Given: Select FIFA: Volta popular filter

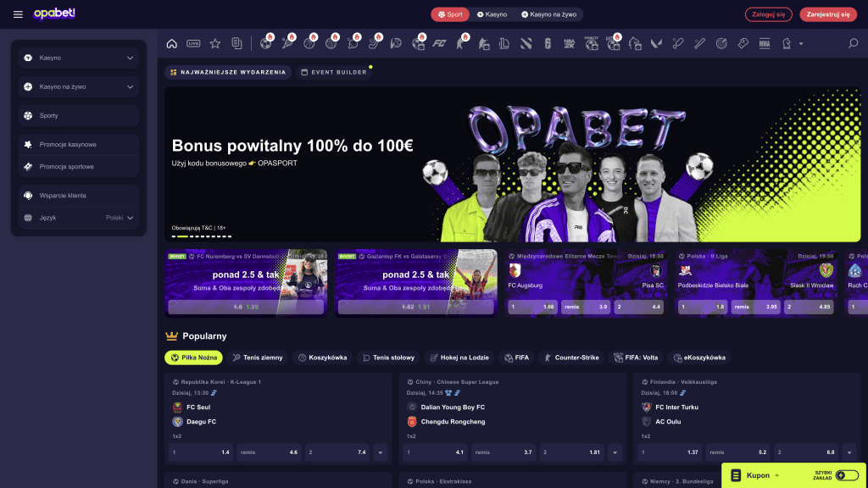Looking at the screenshot, I should [636, 358].
